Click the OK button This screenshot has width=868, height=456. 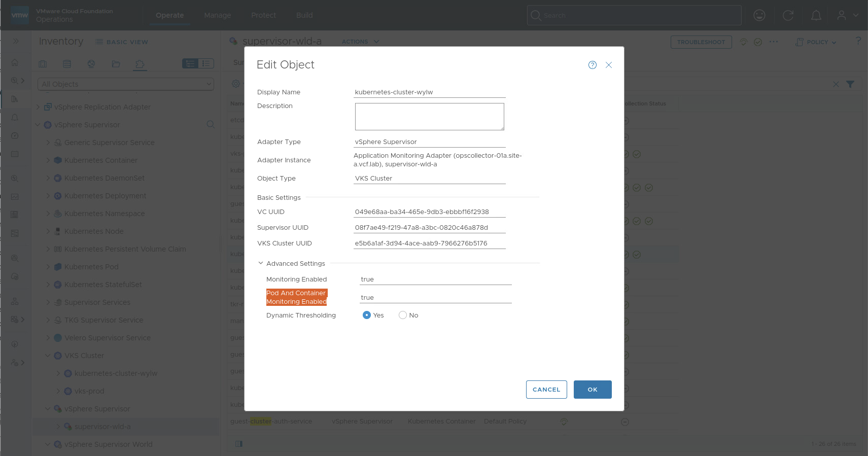[x=593, y=390]
